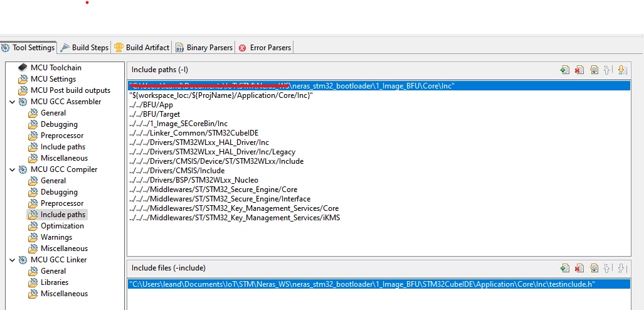Image resolution: width=644 pixels, height=310 pixels.
Task: Open the Warnings settings
Action: click(50, 237)
